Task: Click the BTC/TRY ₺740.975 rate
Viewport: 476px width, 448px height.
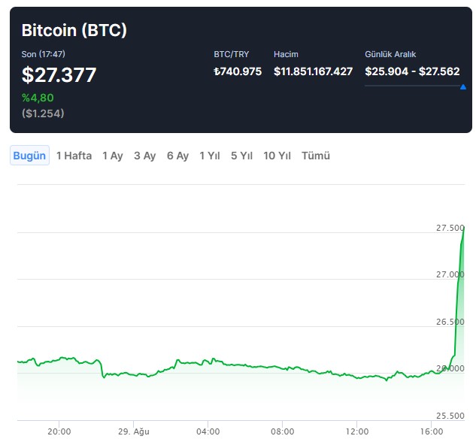Action: coord(238,71)
